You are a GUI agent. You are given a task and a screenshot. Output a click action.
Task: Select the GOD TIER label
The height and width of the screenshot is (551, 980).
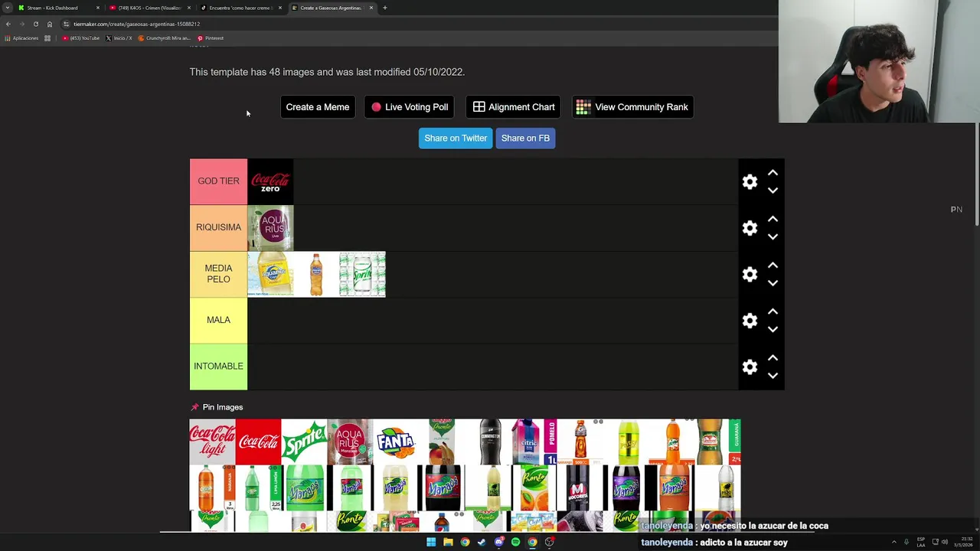coord(218,181)
